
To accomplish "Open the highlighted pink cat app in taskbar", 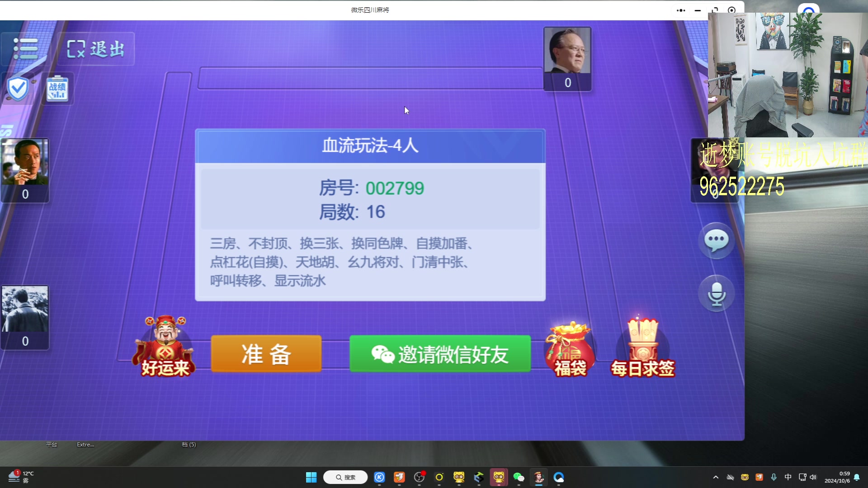I will point(499,477).
